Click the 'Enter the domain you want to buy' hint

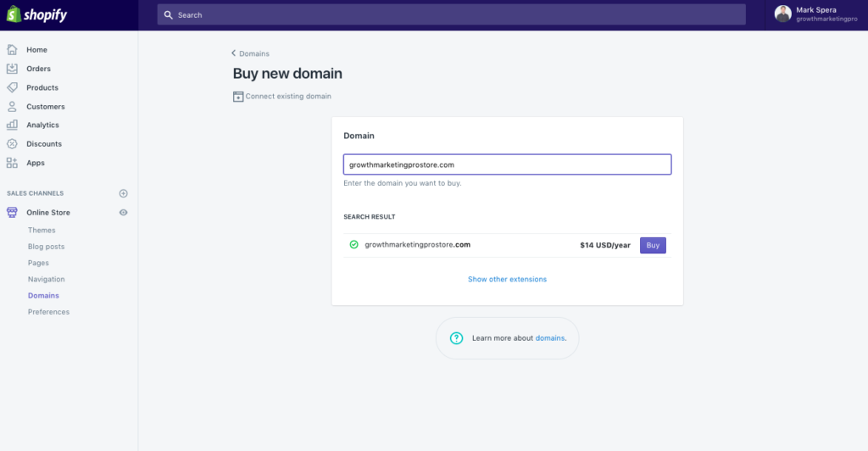click(403, 183)
